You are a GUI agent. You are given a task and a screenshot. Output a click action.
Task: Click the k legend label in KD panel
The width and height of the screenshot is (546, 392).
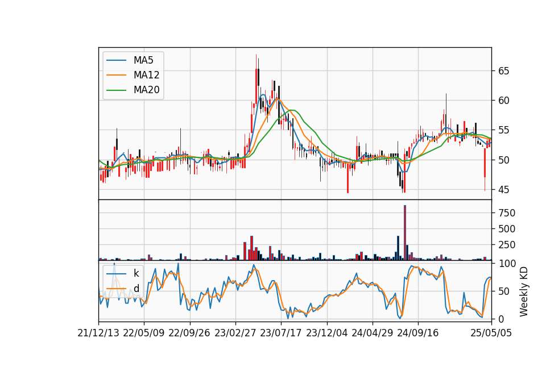pos(136,273)
